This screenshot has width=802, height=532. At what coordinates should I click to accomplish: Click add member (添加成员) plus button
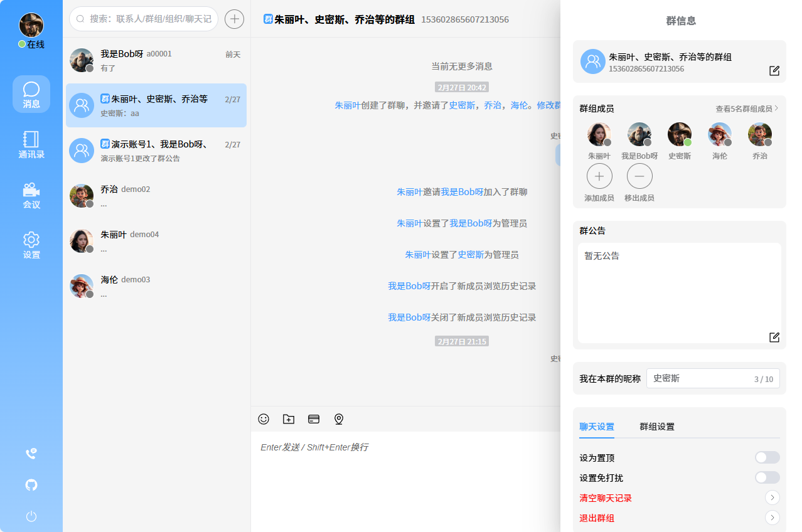pos(599,176)
